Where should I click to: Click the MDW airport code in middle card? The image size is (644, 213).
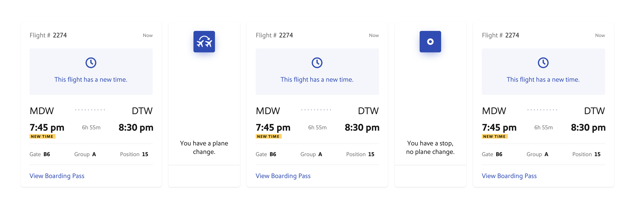click(268, 111)
